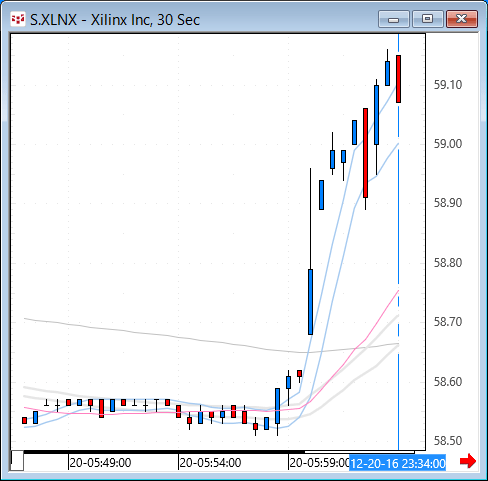Click the 59.10 price label
The width and height of the screenshot is (488, 481).
point(448,85)
